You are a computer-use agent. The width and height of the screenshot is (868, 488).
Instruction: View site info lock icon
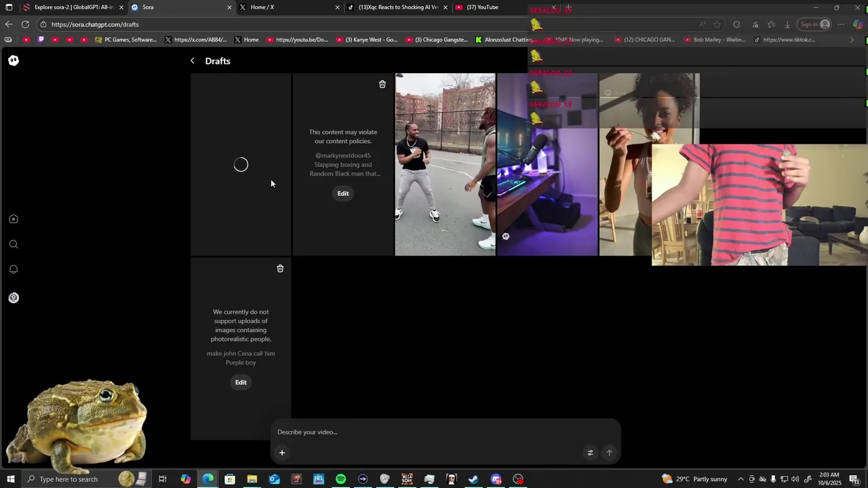(x=43, y=24)
